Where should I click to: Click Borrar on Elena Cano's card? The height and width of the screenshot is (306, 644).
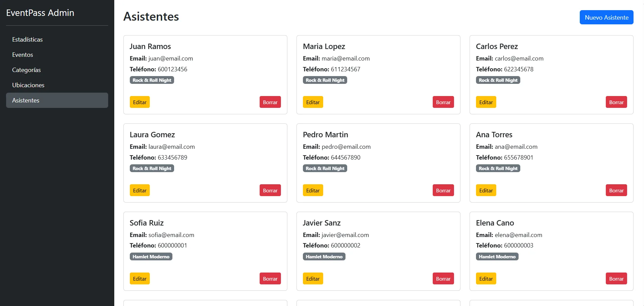(x=616, y=279)
